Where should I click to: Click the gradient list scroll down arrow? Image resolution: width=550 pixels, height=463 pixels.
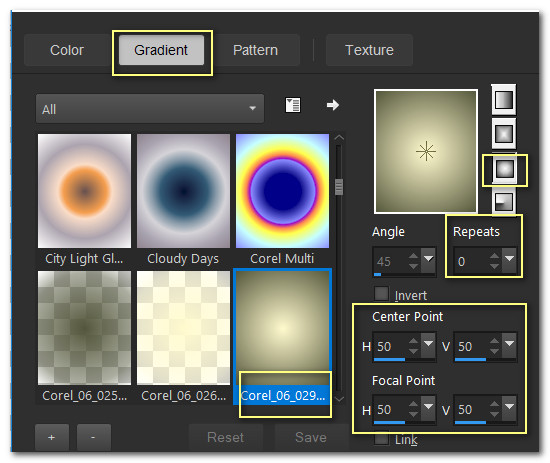339,398
